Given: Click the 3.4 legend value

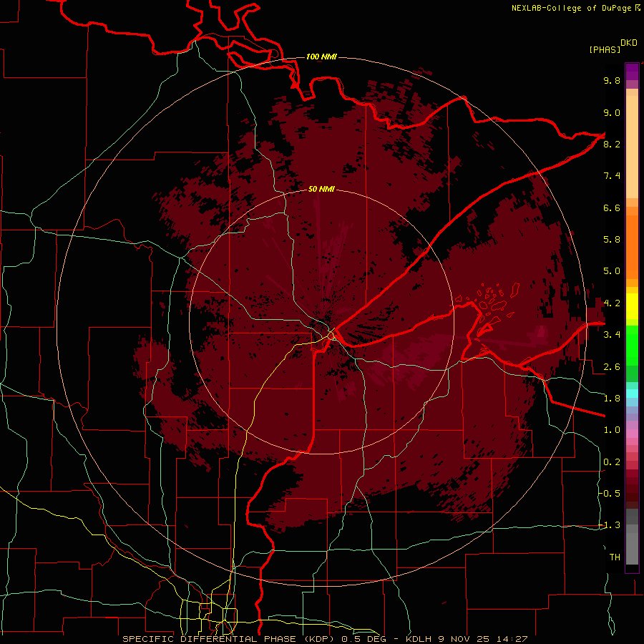Looking at the screenshot, I should [612, 335].
